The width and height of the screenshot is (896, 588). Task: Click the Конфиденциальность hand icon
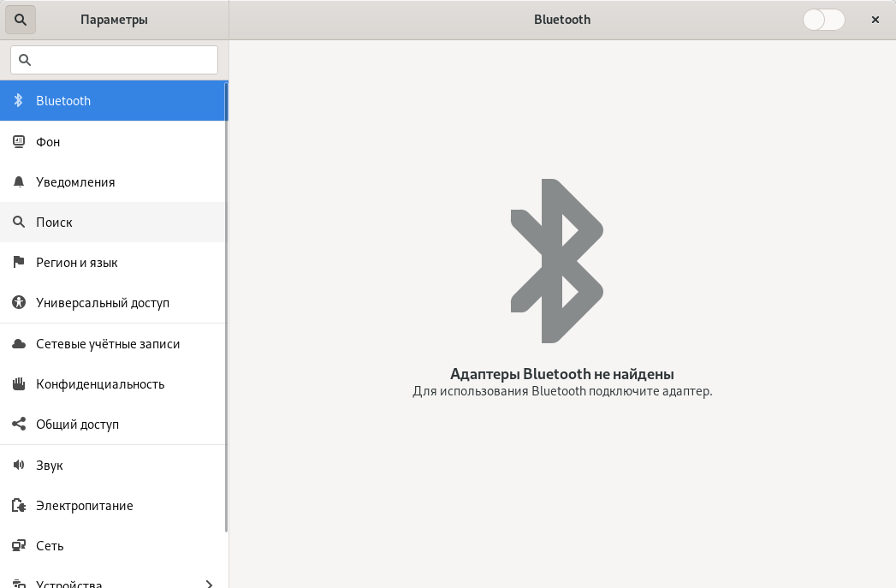tap(18, 384)
